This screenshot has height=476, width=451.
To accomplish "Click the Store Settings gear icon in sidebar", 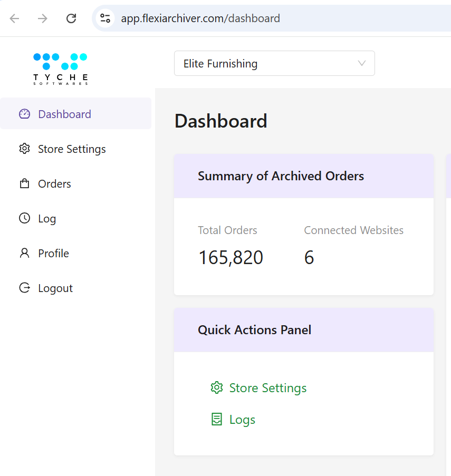I will (24, 149).
